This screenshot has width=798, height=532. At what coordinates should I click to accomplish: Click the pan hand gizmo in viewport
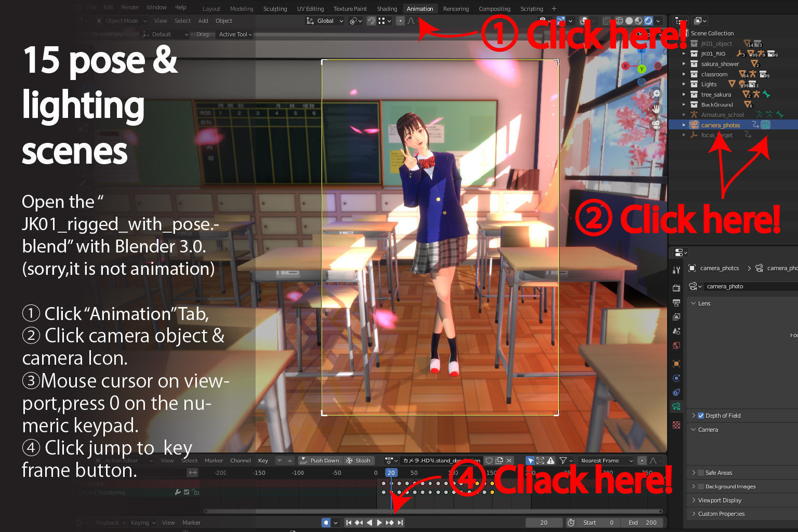click(656, 109)
